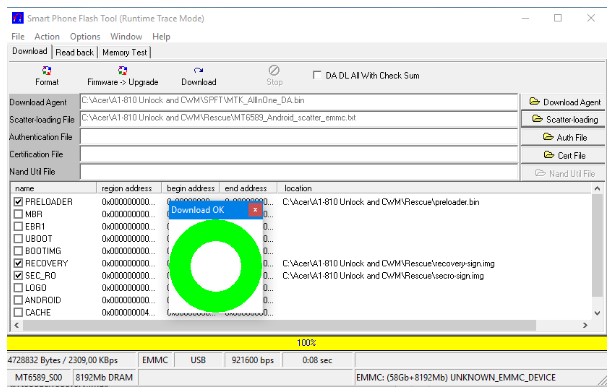
Task: Check the UBOOT checkbox
Action: (18, 238)
